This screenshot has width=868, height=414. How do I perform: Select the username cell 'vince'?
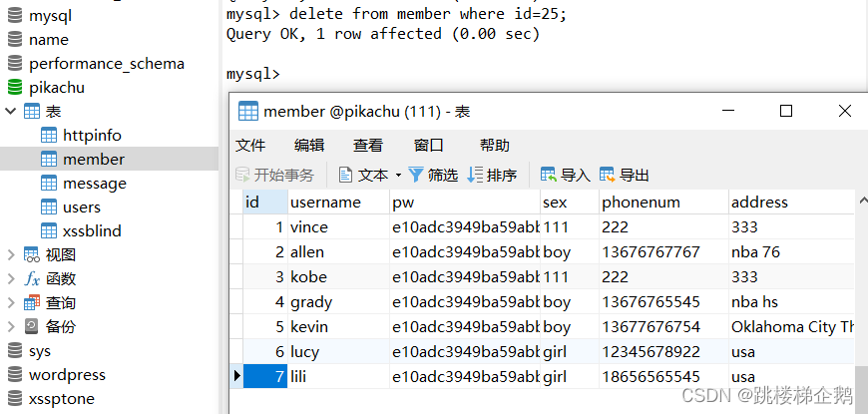click(x=339, y=226)
